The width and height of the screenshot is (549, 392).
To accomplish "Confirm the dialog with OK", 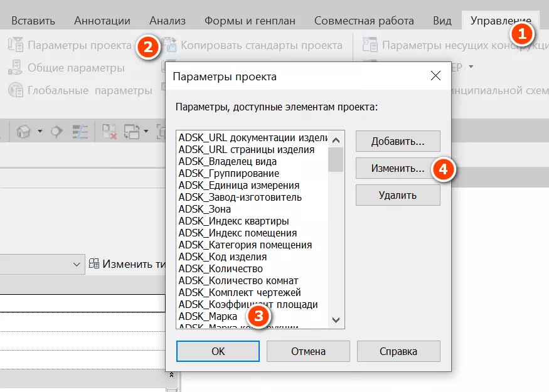I will tap(218, 351).
